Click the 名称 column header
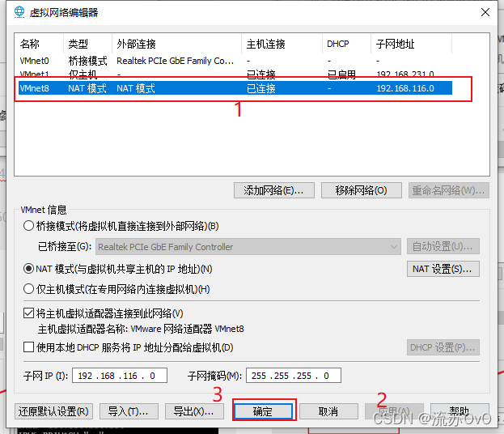Image resolution: width=504 pixels, height=434 pixels. coord(39,44)
